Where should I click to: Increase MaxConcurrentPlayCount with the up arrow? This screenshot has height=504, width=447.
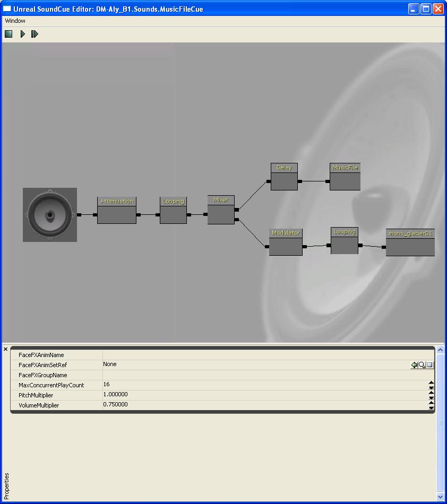(x=431, y=383)
